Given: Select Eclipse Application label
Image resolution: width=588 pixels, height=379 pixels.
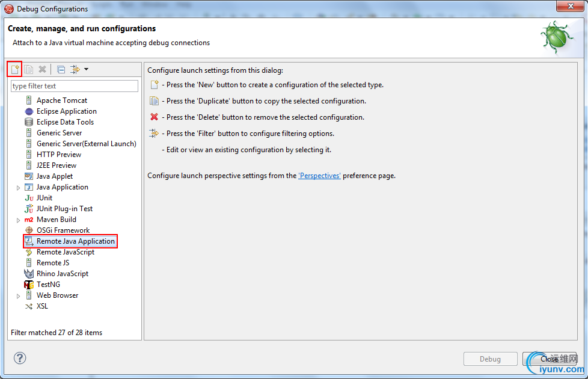Looking at the screenshot, I should pos(66,111).
